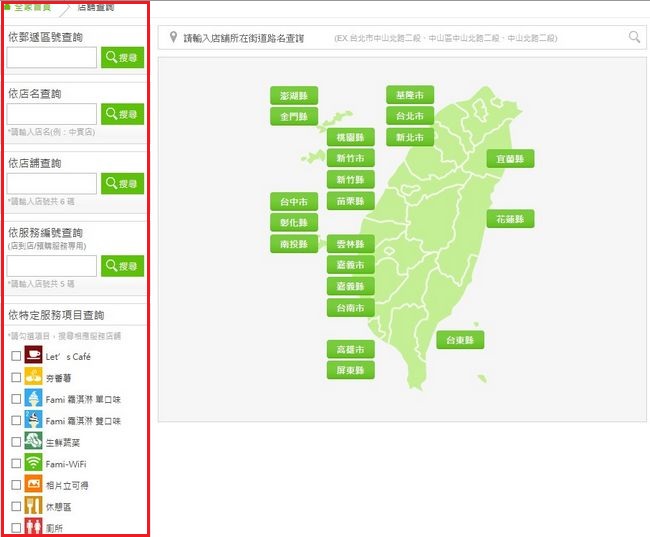Enable the Fami 霜淇淋 雙口味 checkbox
This screenshot has height=537, width=650.
[x=15, y=421]
